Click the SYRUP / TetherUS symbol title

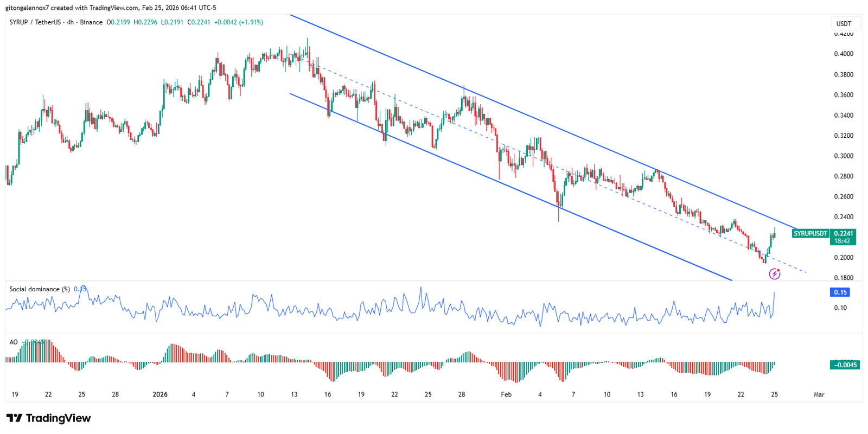pos(35,22)
